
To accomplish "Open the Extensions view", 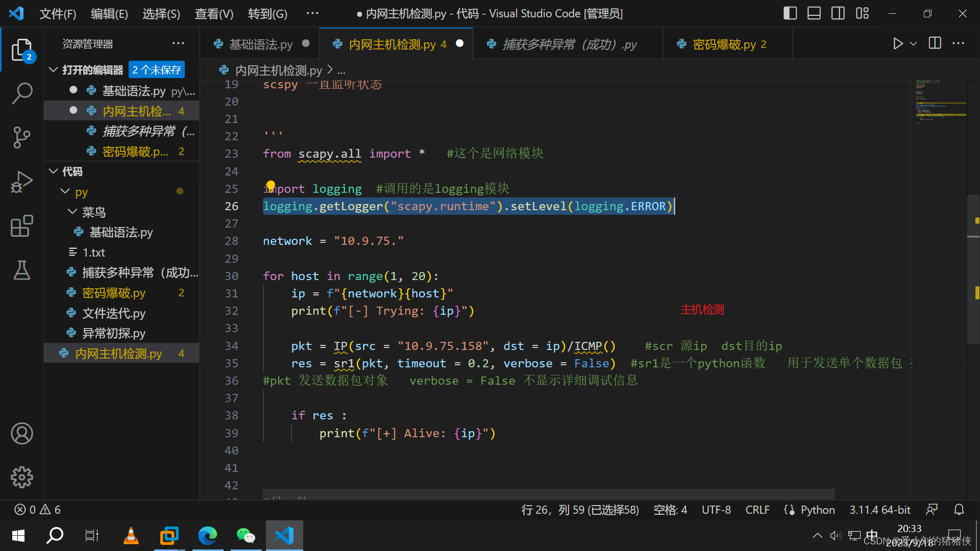I will click(22, 226).
